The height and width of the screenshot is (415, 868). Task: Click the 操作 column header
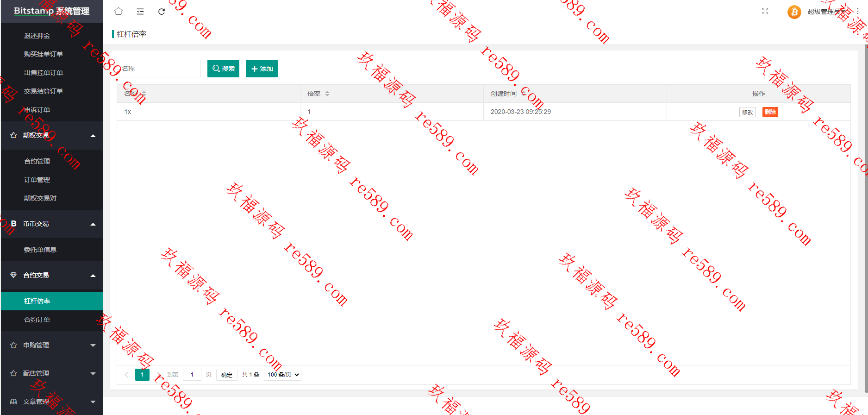(759, 94)
